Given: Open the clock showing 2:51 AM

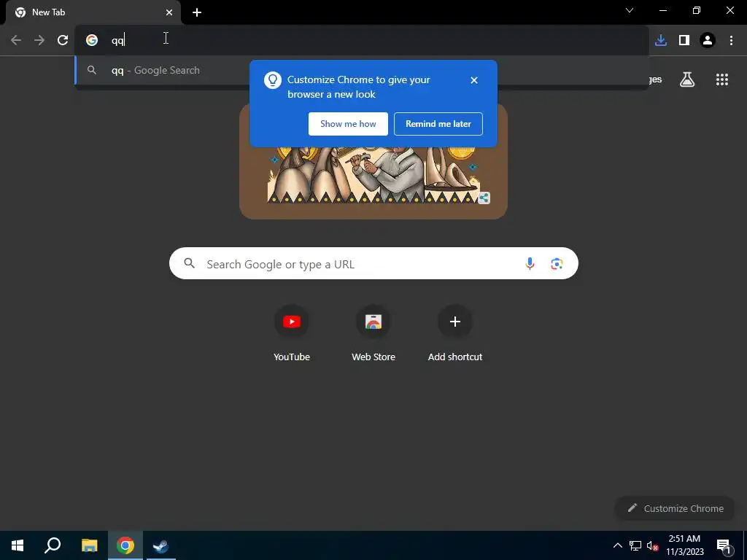Looking at the screenshot, I should coord(684,545).
